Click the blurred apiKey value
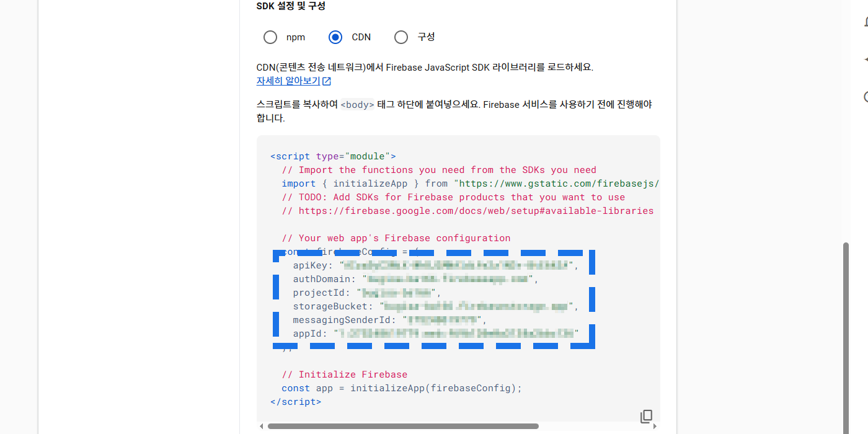 pyautogui.click(x=456, y=265)
